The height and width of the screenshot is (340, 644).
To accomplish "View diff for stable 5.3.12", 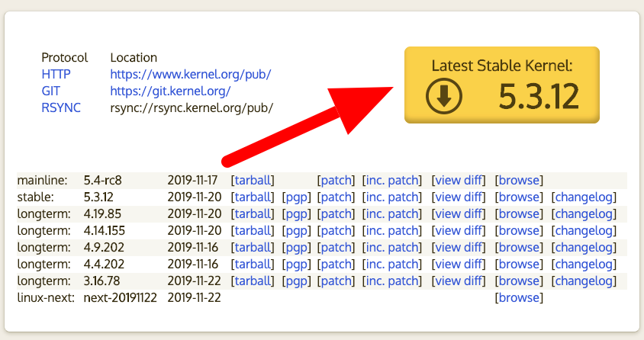I will [459, 197].
